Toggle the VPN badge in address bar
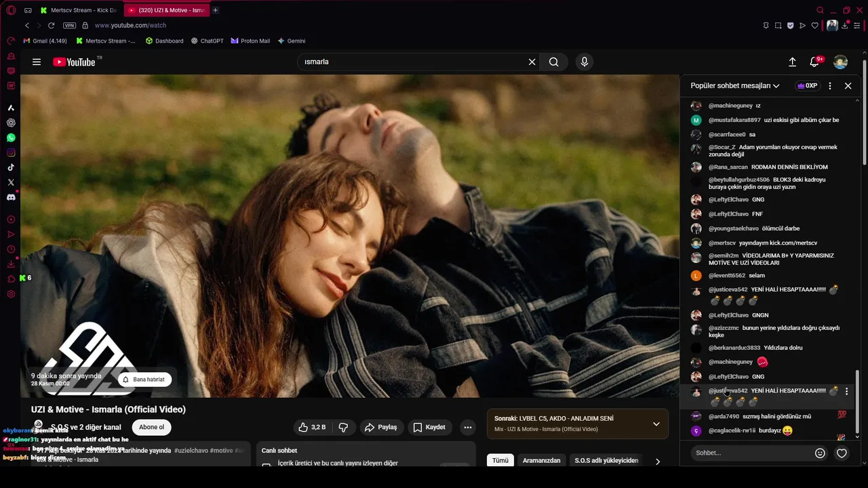 tap(69, 25)
